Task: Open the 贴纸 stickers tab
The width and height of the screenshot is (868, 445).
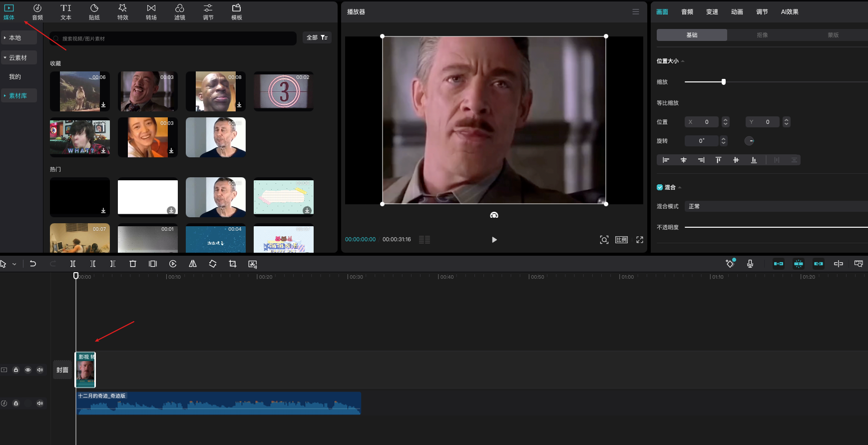Action: tap(94, 12)
